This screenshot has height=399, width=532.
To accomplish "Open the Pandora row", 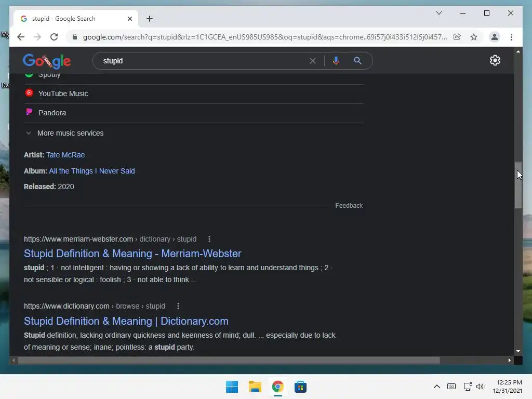I will tap(194, 113).
